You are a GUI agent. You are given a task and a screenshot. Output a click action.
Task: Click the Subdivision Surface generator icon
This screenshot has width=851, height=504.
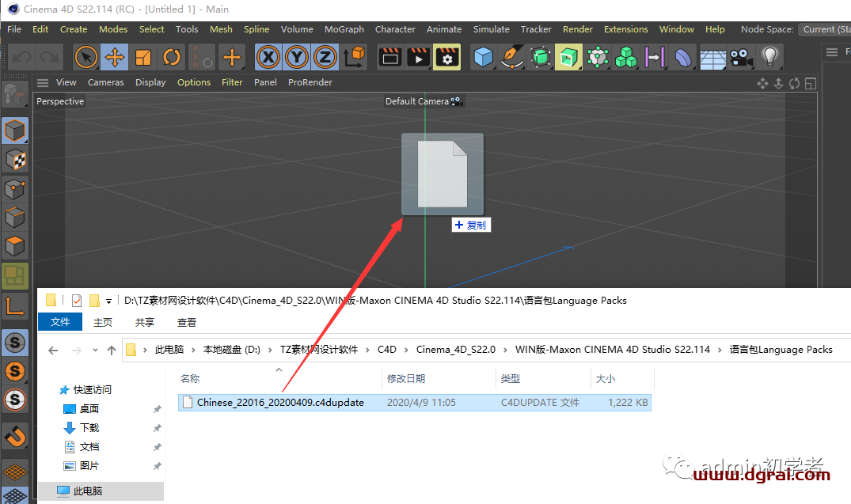pyautogui.click(x=541, y=57)
